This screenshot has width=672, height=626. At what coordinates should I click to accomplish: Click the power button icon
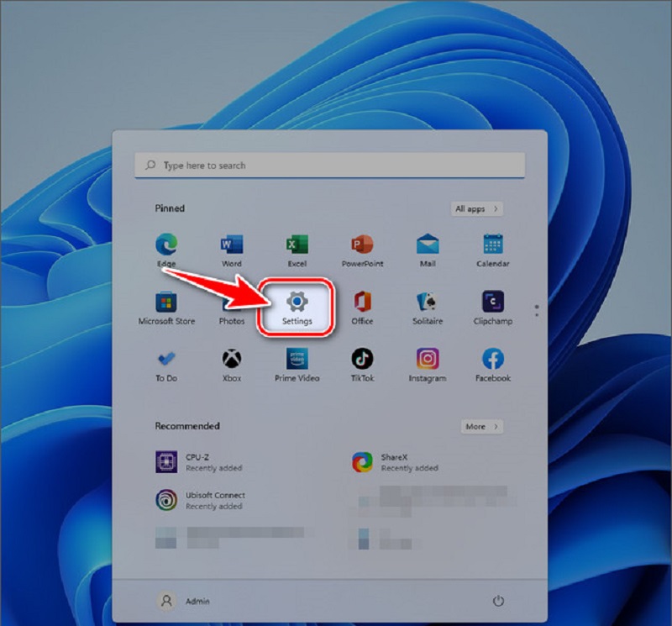498,601
